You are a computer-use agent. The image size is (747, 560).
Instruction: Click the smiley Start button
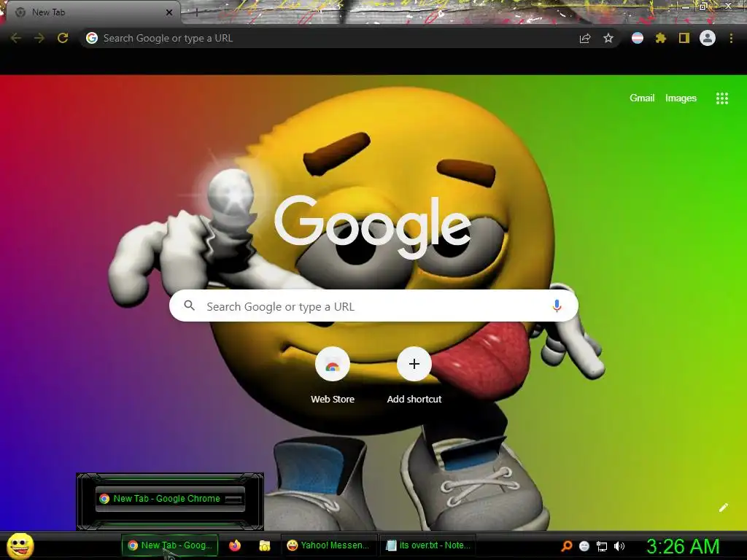(x=20, y=545)
